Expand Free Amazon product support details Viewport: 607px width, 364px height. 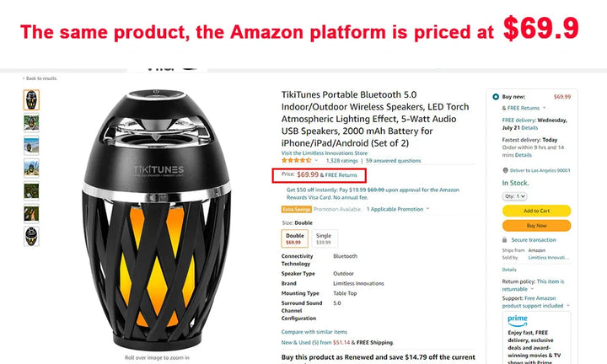click(569, 306)
